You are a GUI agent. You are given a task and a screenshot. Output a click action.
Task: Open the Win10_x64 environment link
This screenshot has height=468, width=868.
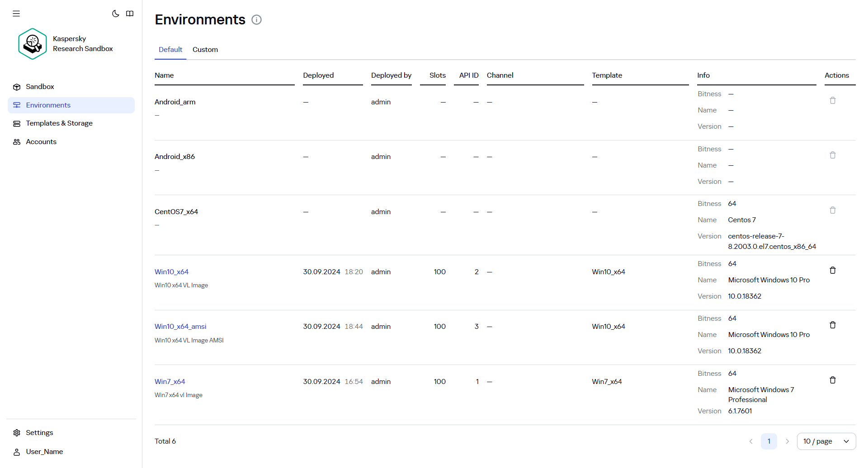coord(171,272)
